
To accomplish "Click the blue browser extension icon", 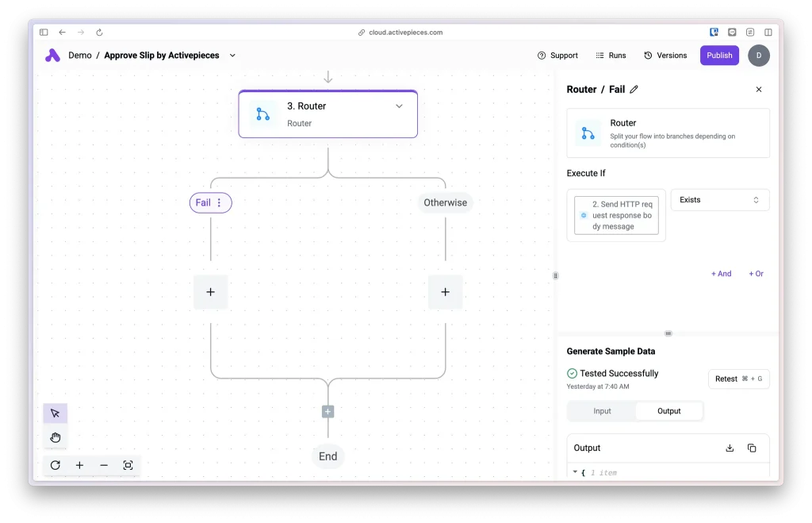I will (x=714, y=32).
